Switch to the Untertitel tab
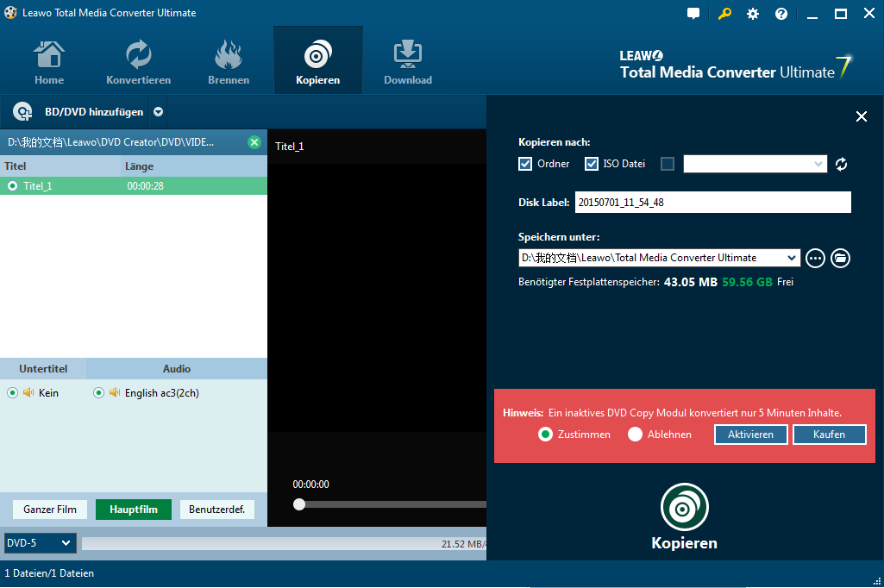This screenshot has height=588, width=884. tap(43, 369)
